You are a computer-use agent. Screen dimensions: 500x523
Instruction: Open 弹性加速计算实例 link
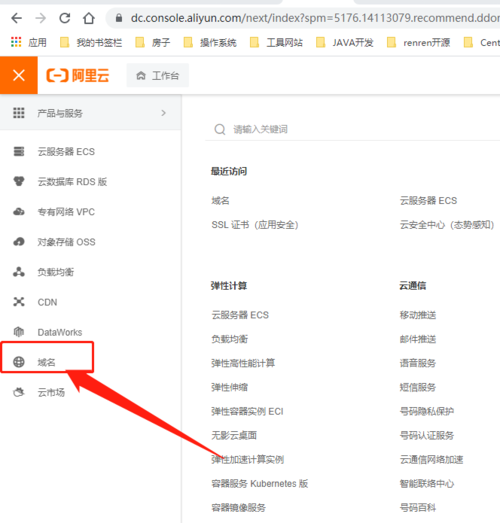247,460
